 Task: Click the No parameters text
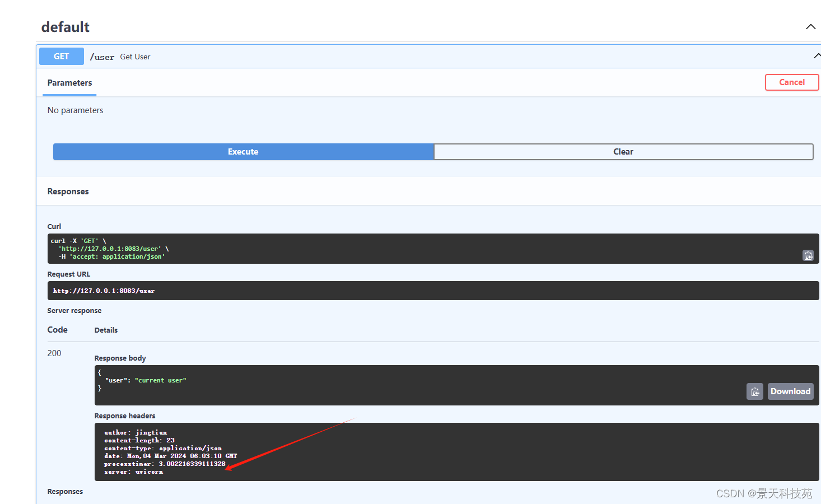(76, 110)
